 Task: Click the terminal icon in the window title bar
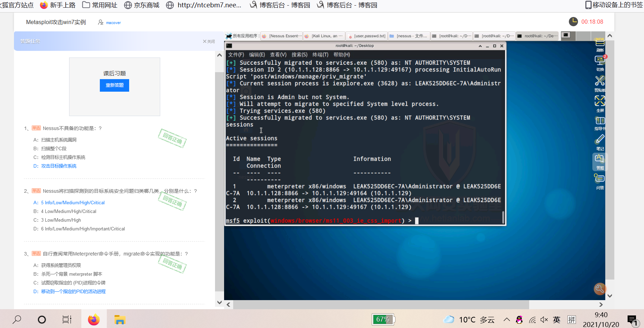229,46
